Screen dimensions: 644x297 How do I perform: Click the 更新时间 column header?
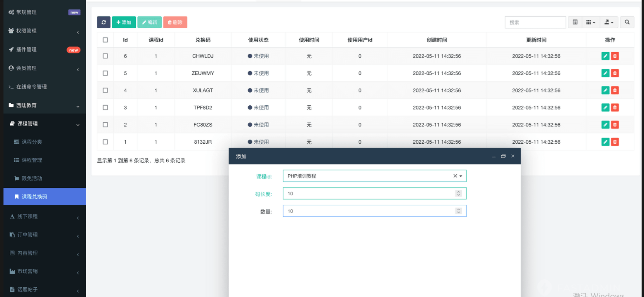(x=536, y=40)
